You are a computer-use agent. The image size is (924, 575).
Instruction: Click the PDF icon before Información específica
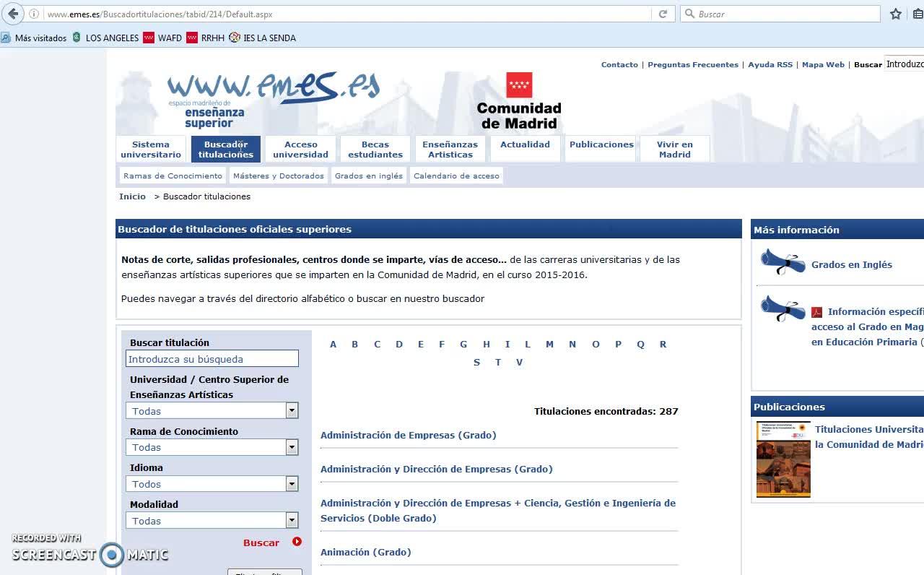pyautogui.click(x=817, y=312)
